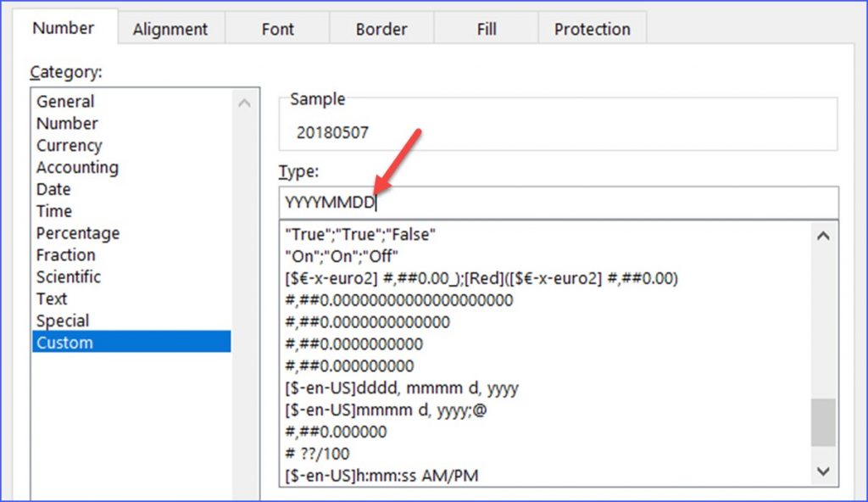868x502 pixels.
Task: Switch to the Alignment tab
Action: click(x=170, y=28)
